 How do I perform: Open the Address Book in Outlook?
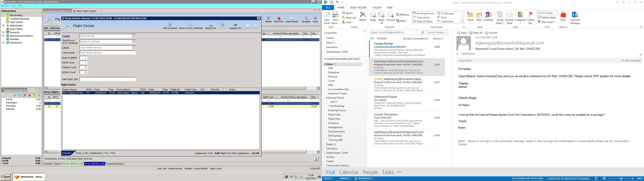[547, 17]
